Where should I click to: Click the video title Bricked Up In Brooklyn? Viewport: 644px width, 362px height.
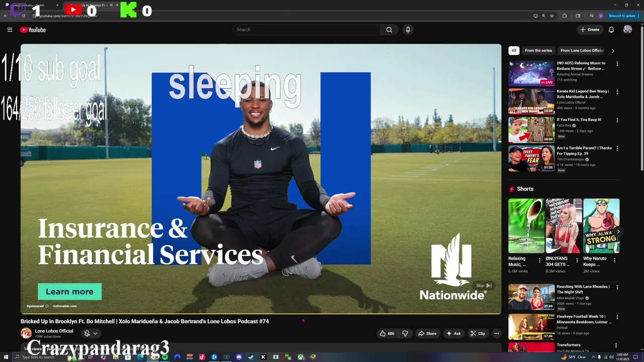click(x=144, y=321)
